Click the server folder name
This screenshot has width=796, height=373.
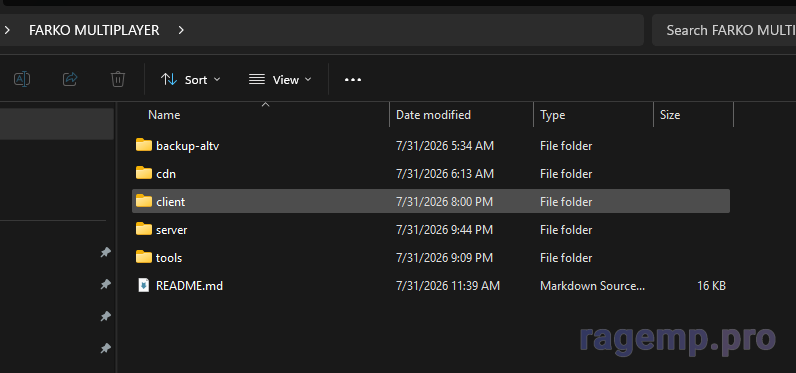[x=172, y=230]
